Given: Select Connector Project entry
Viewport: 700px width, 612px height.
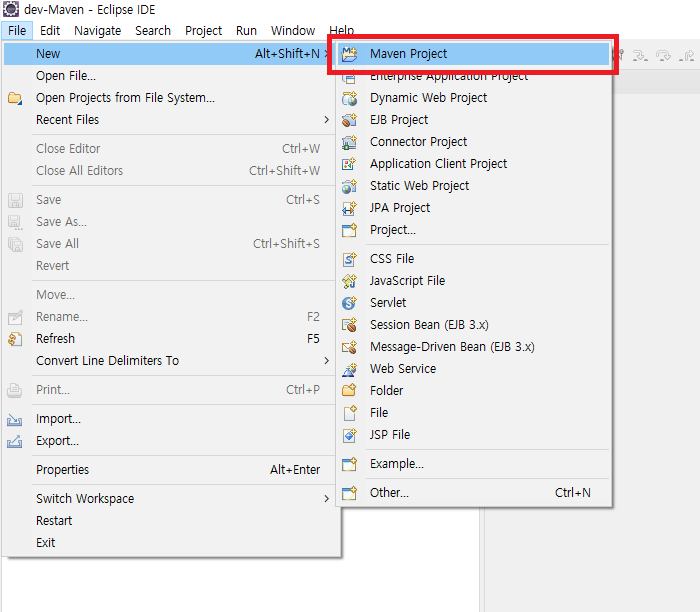Looking at the screenshot, I should pyautogui.click(x=474, y=142).
